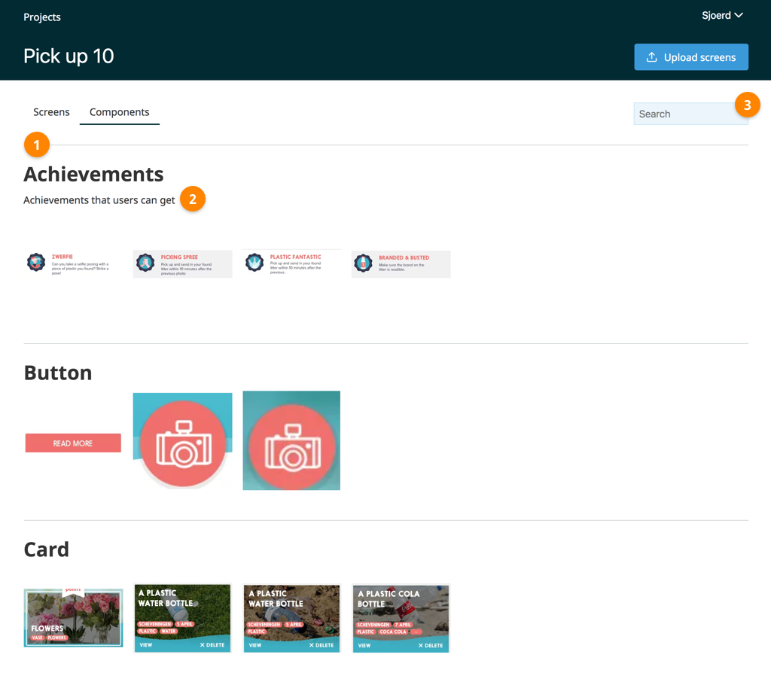771x700 pixels.
Task: Switch to the Screens tab
Action: pyautogui.click(x=51, y=112)
